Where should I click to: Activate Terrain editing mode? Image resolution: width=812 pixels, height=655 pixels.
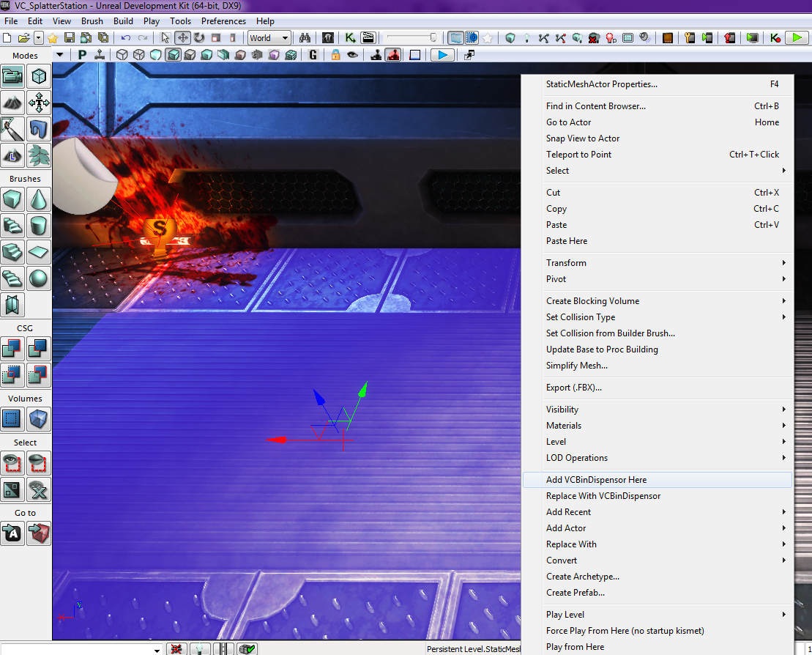[x=12, y=102]
